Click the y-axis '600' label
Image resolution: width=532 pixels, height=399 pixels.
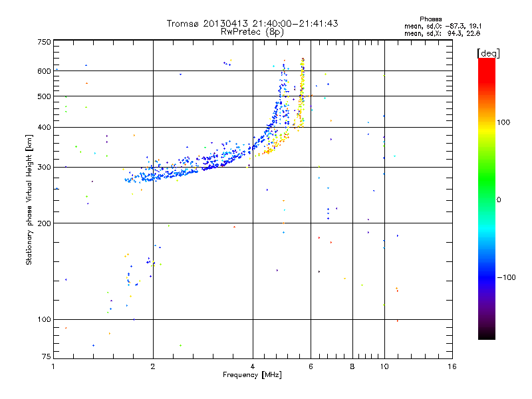[44, 71]
